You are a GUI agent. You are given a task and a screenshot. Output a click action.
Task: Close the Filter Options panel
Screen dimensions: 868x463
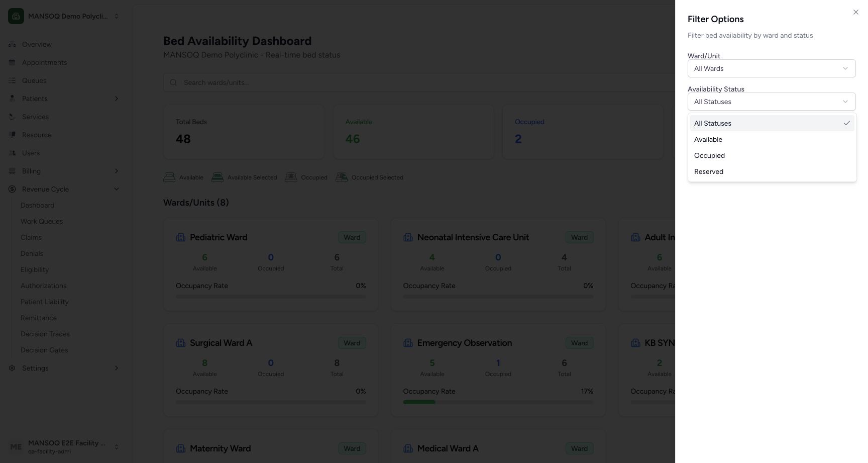[x=855, y=12]
